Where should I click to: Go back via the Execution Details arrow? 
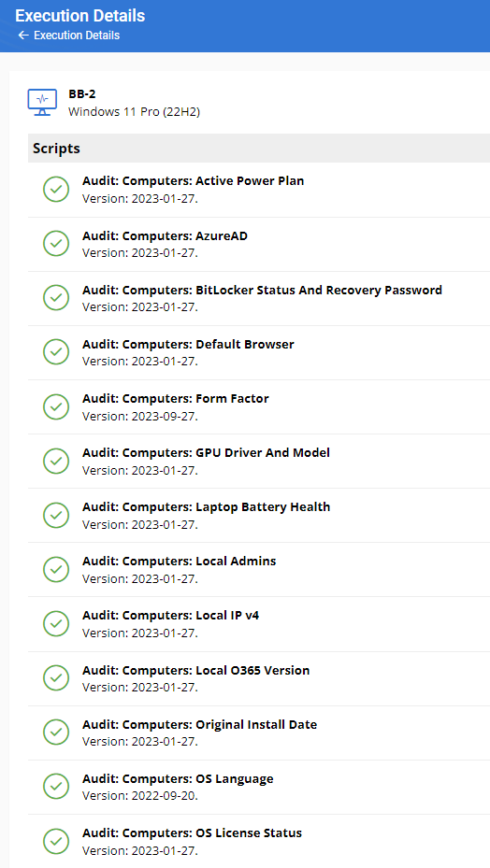pos(22,36)
